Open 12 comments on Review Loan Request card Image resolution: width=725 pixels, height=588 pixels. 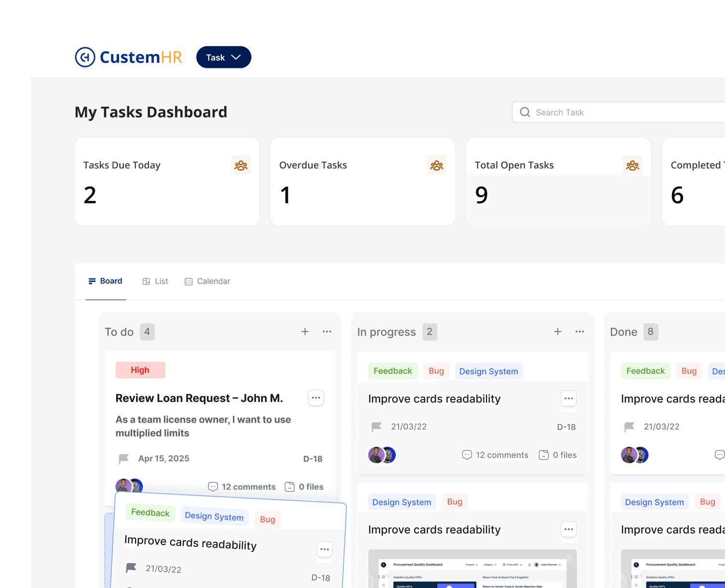coord(242,487)
